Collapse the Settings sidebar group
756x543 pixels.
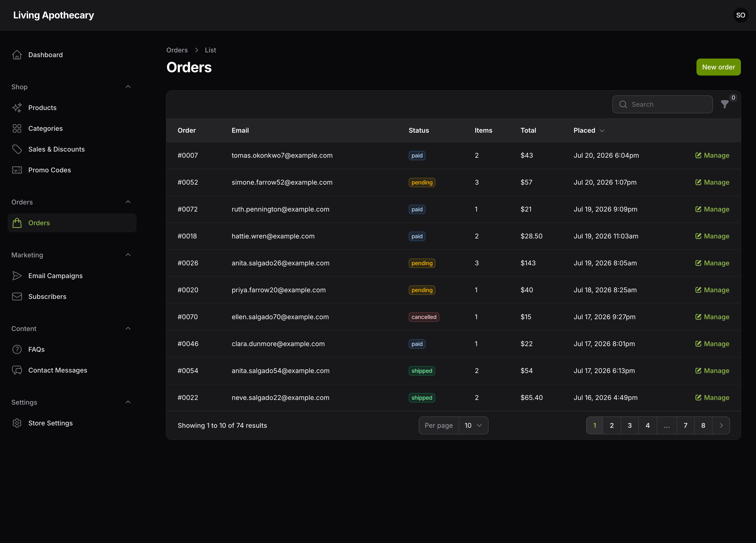point(128,402)
